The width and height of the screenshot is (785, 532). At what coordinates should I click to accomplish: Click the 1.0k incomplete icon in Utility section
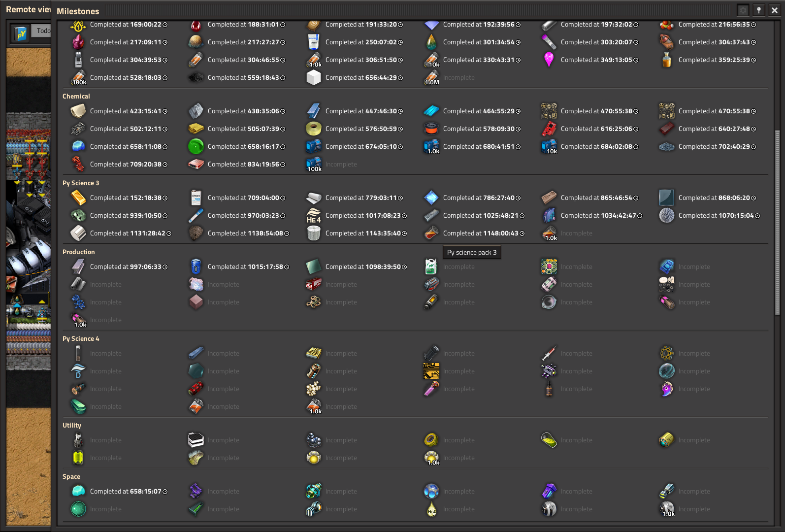pos(431,458)
